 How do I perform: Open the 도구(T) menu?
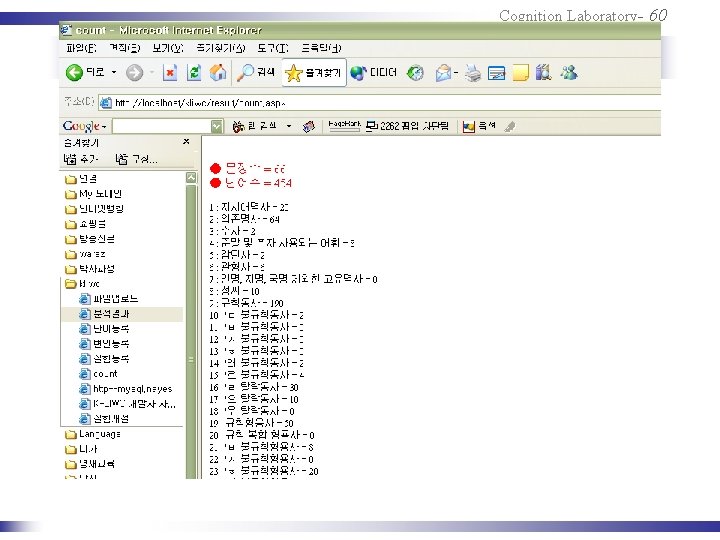273,48
